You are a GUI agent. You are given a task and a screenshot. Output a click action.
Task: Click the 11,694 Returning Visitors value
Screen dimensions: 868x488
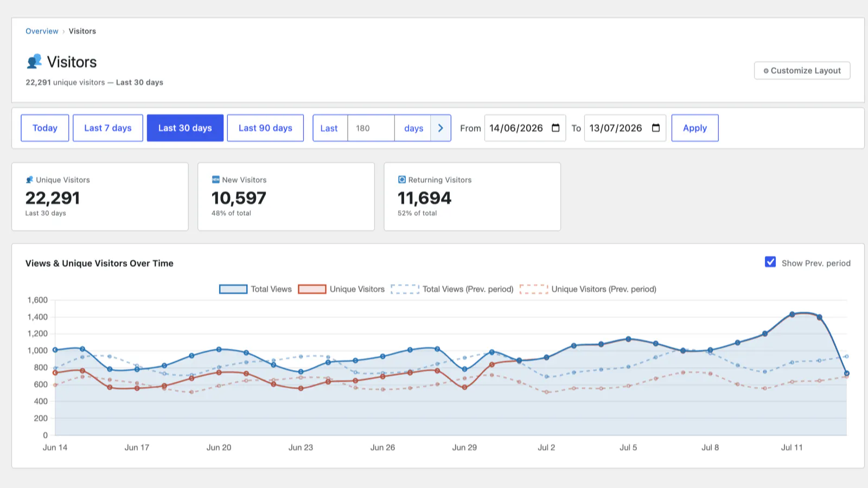coord(424,198)
